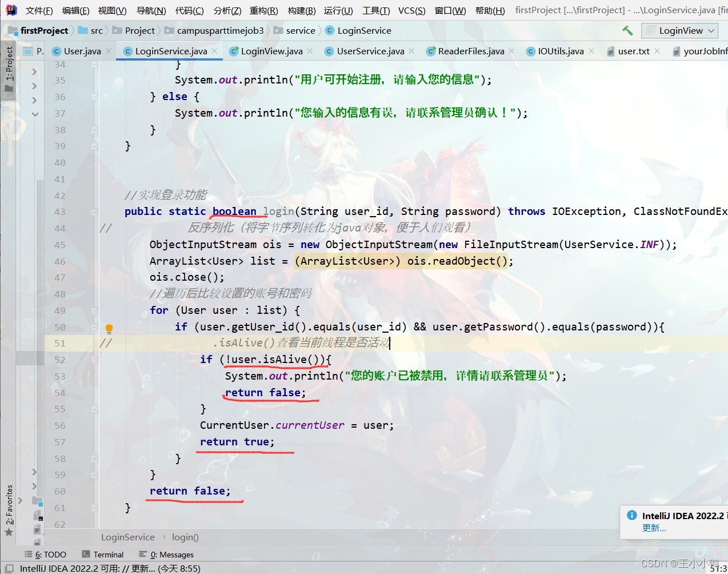The image size is (728, 574).
Task: Close the ReaderFiles.java tab
Action: [511, 51]
